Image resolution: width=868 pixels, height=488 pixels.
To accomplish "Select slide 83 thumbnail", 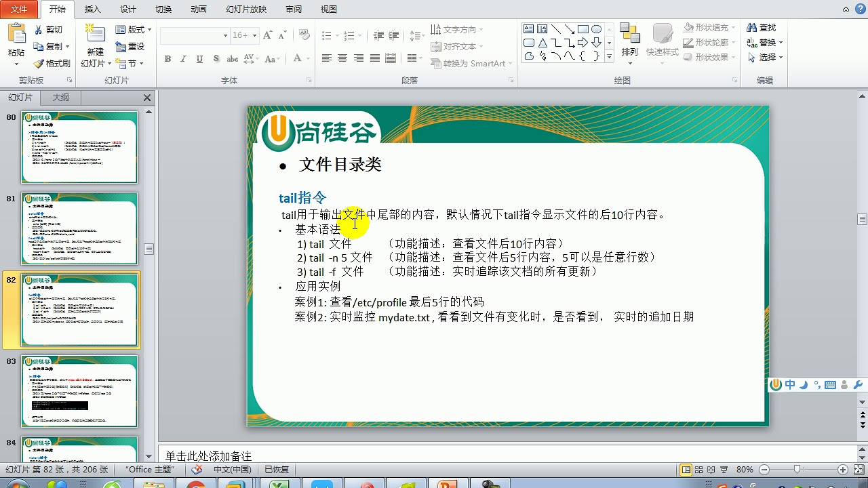I will click(79, 391).
